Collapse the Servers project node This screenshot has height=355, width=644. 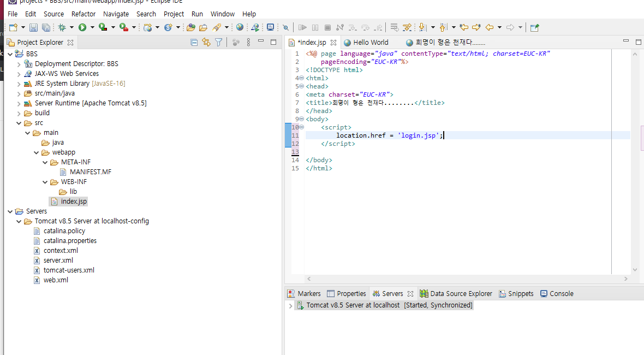coord(10,211)
